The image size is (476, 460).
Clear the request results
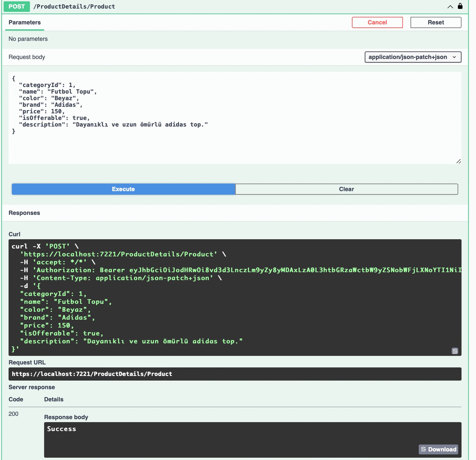coord(346,189)
